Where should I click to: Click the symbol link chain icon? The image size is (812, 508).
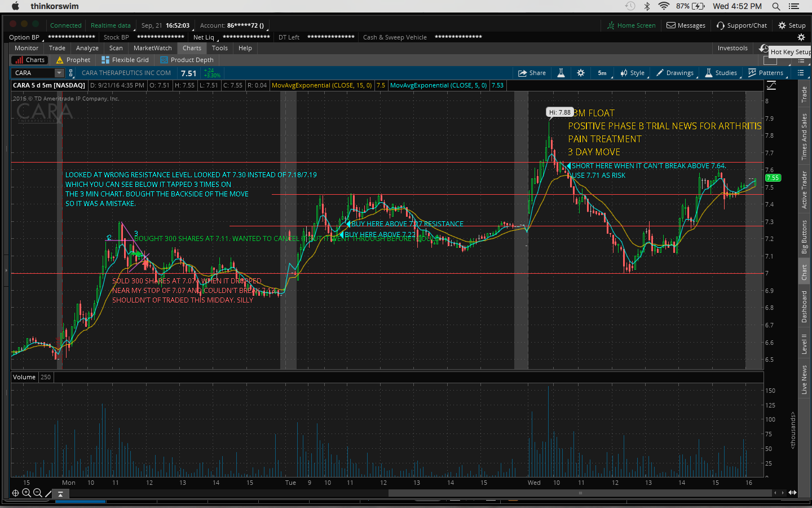point(71,73)
